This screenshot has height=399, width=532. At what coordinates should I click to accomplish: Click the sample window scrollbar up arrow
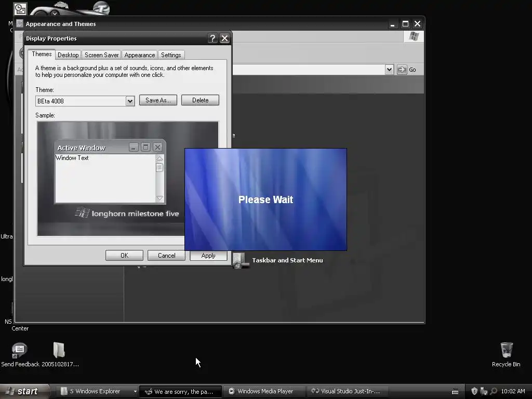pyautogui.click(x=159, y=158)
